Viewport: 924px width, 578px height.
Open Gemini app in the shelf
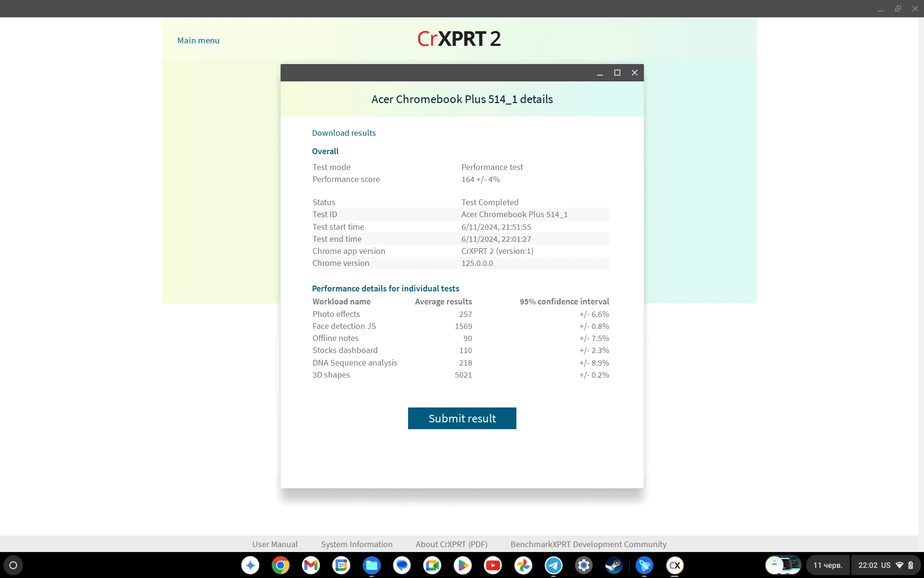[250, 565]
